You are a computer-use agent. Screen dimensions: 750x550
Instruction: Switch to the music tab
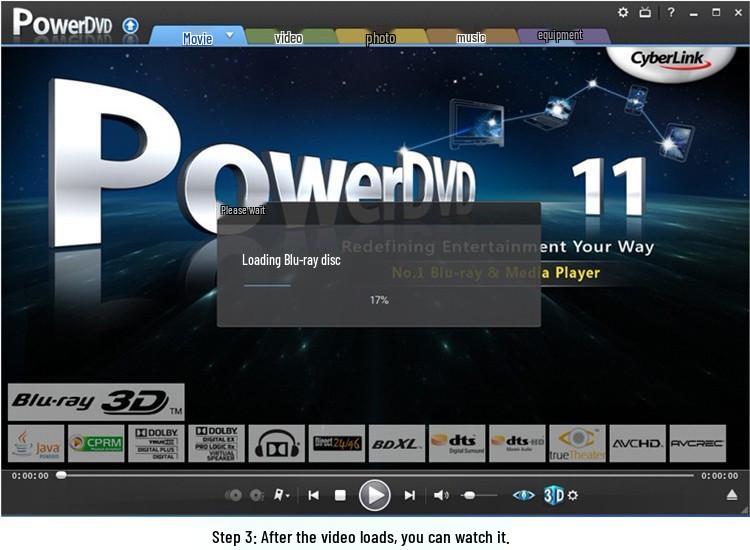471,37
